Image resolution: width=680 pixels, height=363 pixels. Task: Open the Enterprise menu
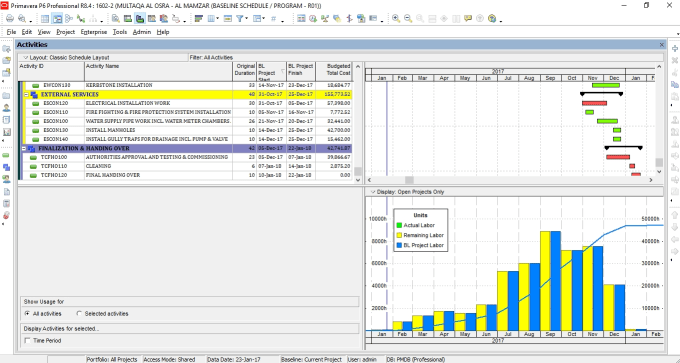(x=94, y=32)
